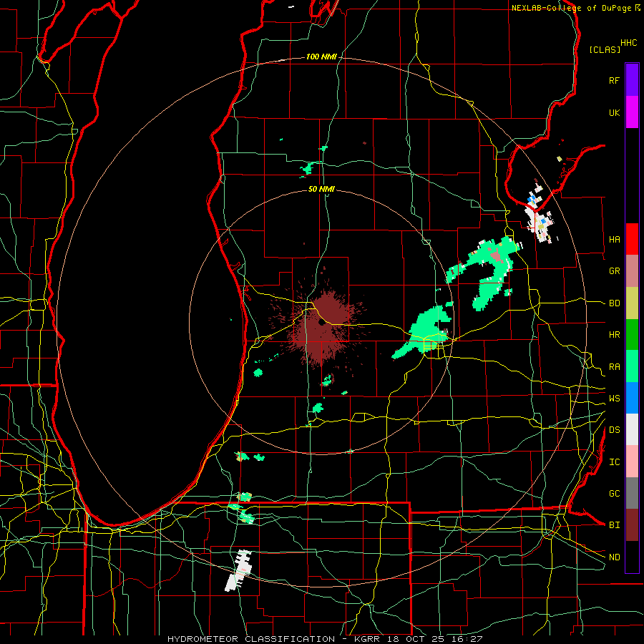Click the white dry-snow echo near bottom
The height and width of the screenshot is (644, 644).
pos(238,570)
